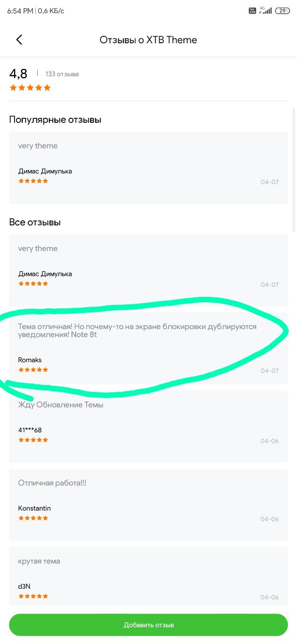Tap the star rating under Romaks
Screen dimensions: 297x644
pyautogui.click(x=33, y=370)
